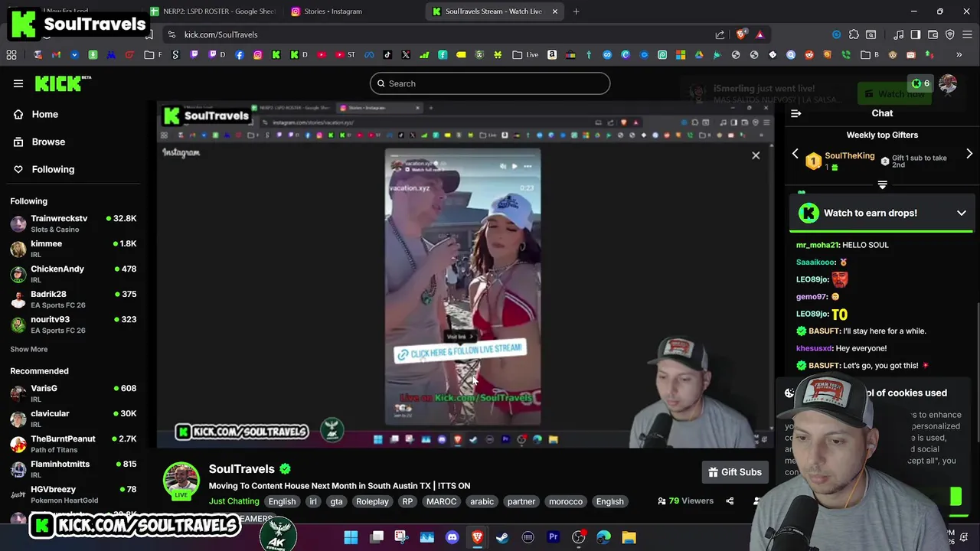
Task: Open Brave Shields icon
Action: (740, 34)
